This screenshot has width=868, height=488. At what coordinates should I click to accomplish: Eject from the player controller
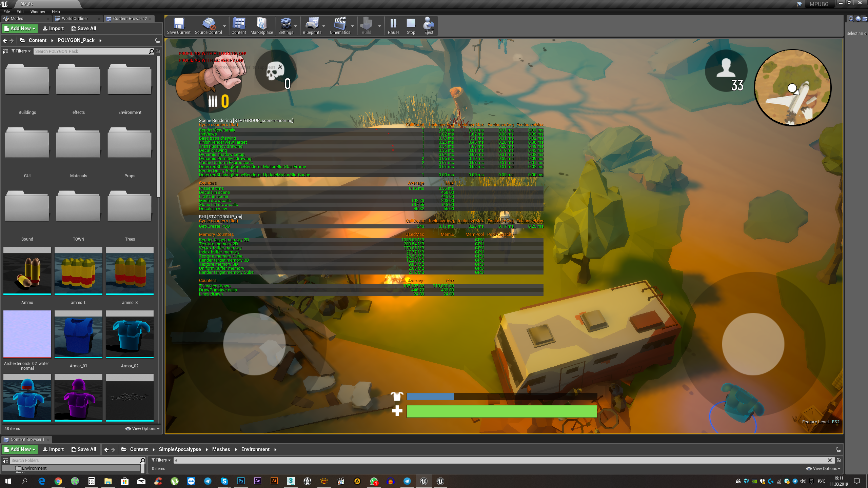(429, 26)
